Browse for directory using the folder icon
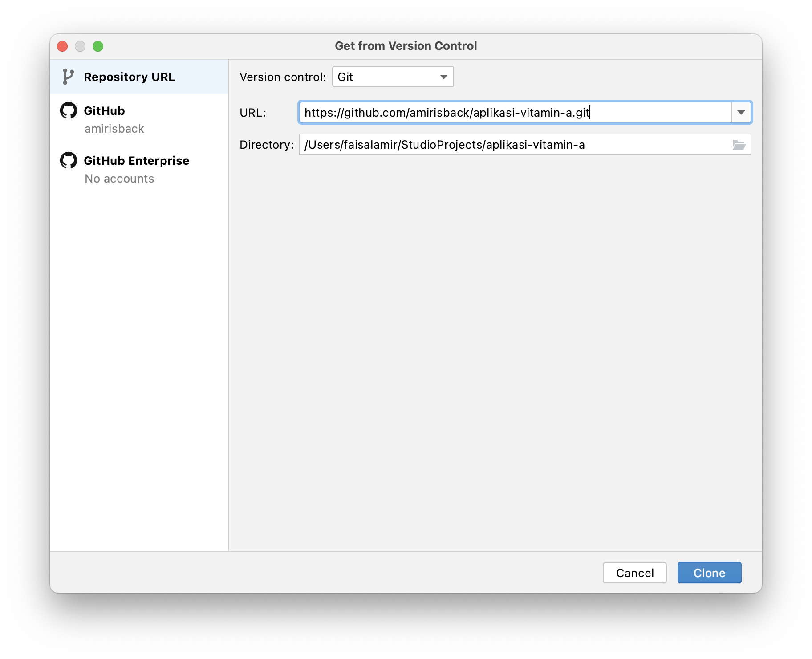The height and width of the screenshot is (659, 812). pyautogui.click(x=739, y=144)
